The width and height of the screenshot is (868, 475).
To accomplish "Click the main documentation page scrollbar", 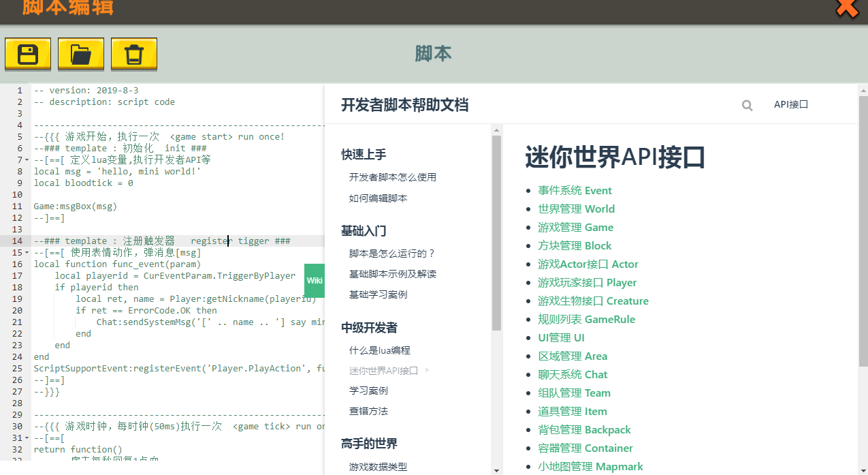I will [x=863, y=232].
